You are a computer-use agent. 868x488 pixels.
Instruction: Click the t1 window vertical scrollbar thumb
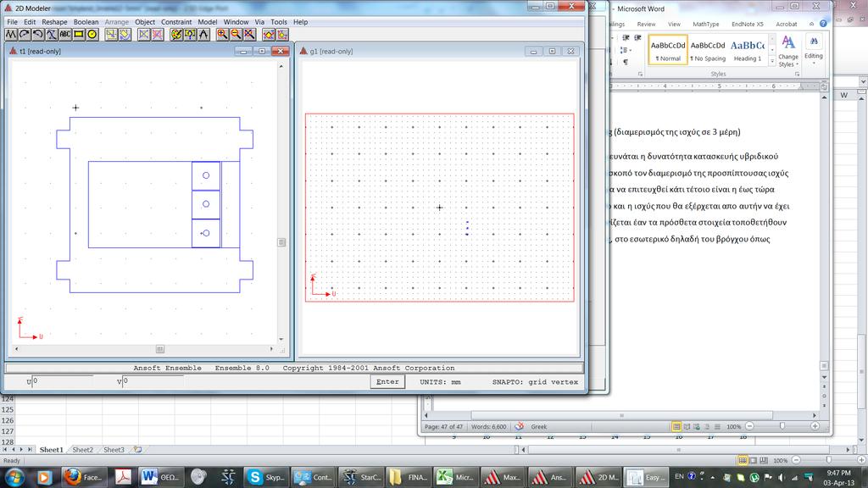click(x=281, y=242)
